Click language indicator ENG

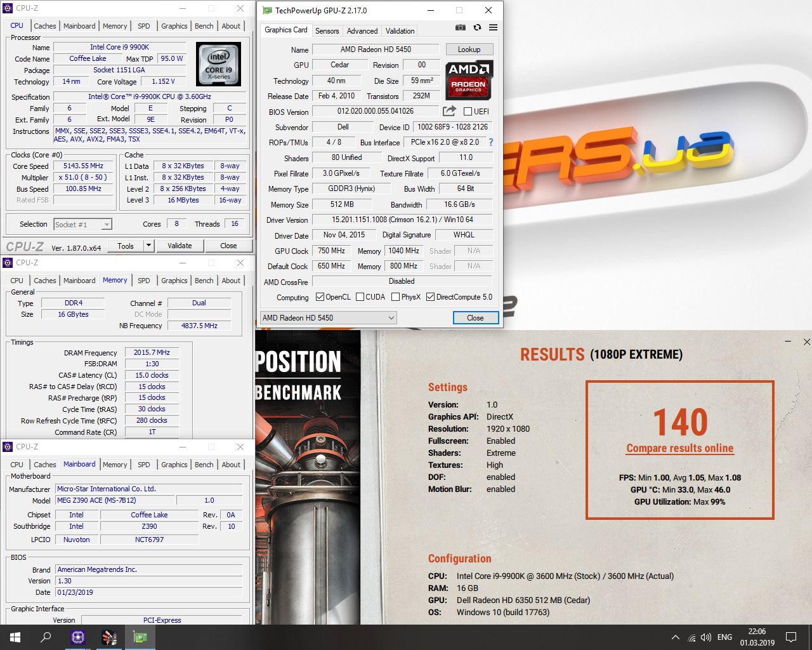click(724, 637)
